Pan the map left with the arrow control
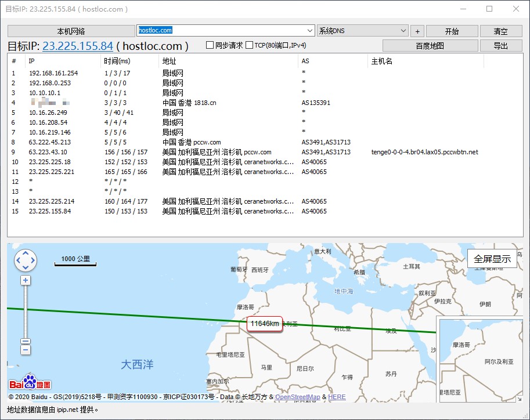530x420 pixels. point(18,260)
